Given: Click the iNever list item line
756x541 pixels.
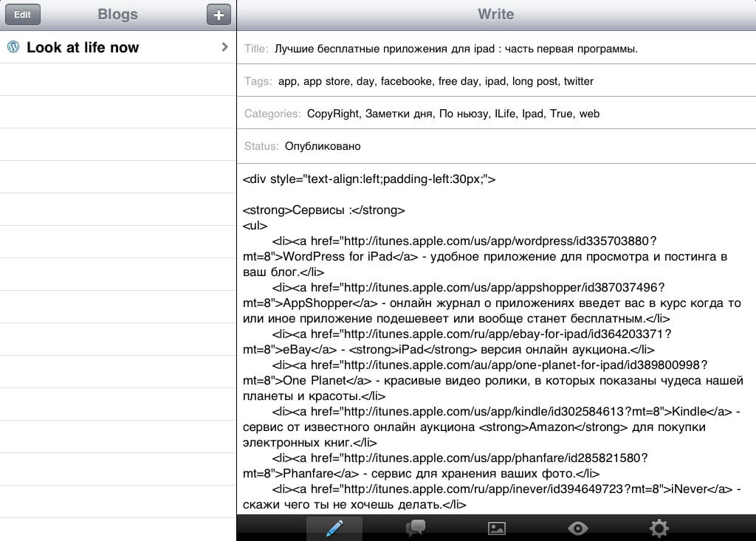Looking at the screenshot, I should point(492,497).
